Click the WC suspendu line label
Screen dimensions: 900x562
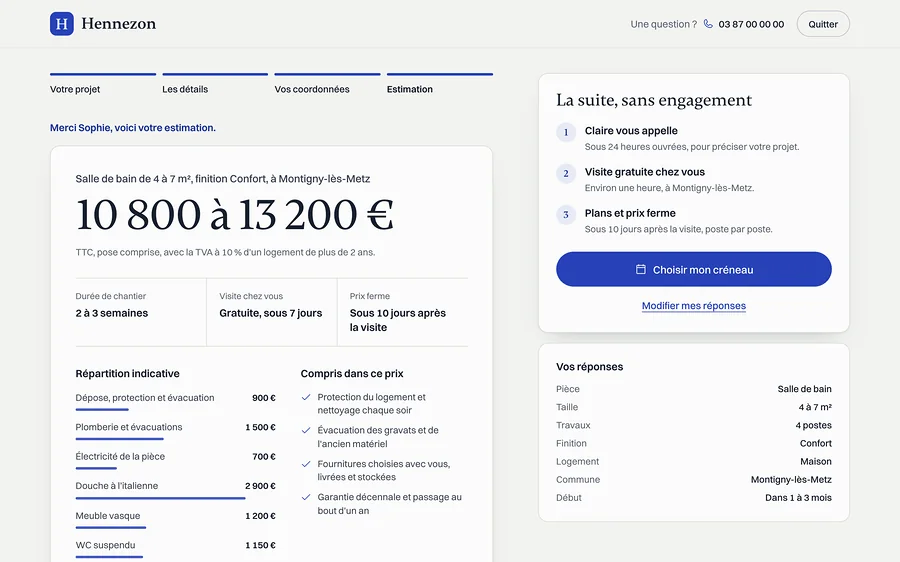(106, 545)
